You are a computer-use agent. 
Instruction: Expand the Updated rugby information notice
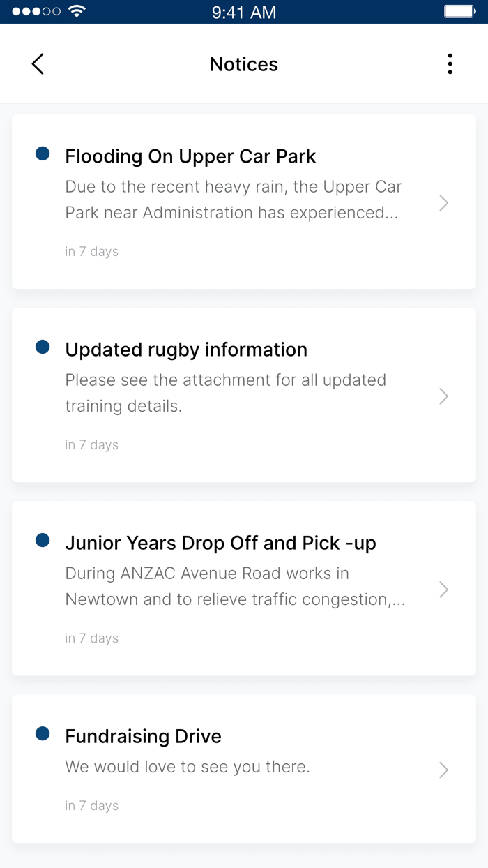coord(444,396)
